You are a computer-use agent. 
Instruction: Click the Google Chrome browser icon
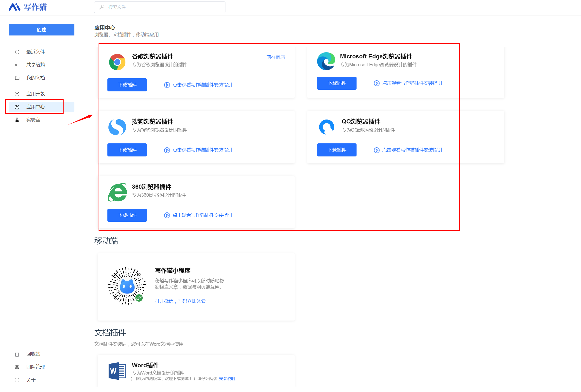point(117,62)
